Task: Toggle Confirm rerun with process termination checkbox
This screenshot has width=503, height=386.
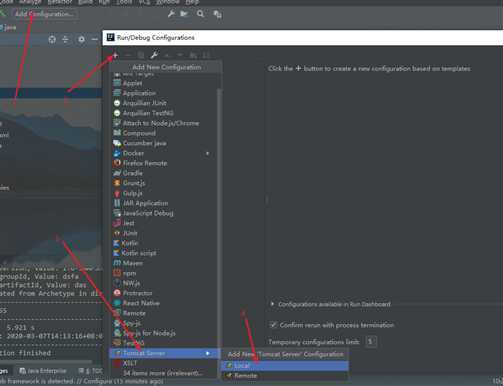Action: (x=273, y=325)
